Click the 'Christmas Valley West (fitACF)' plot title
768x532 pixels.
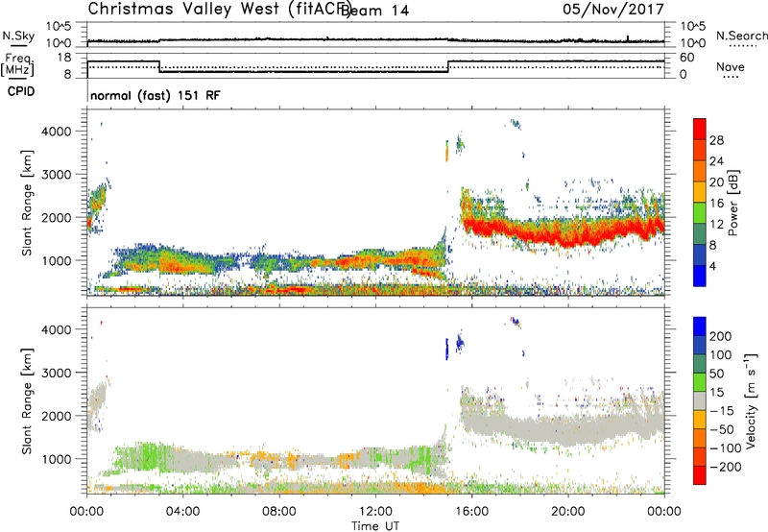pos(220,9)
